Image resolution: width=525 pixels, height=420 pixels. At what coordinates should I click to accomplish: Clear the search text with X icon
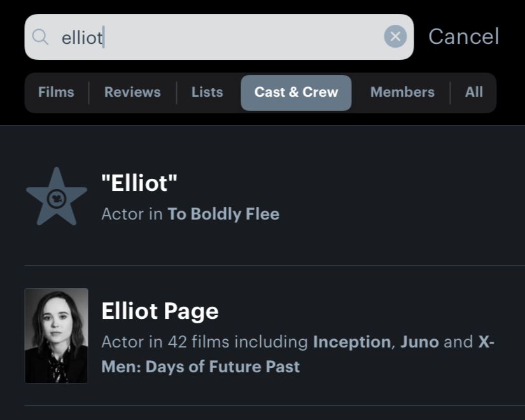point(395,36)
